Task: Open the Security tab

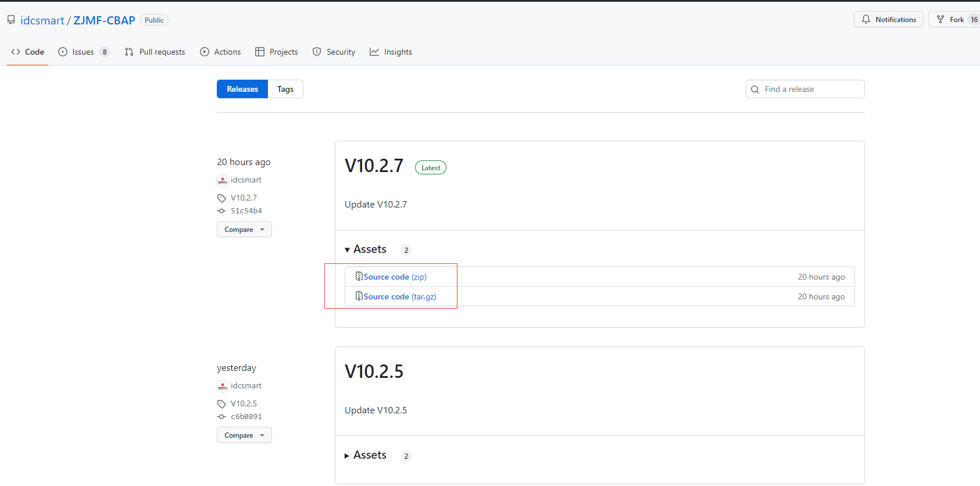Action: pyautogui.click(x=334, y=52)
